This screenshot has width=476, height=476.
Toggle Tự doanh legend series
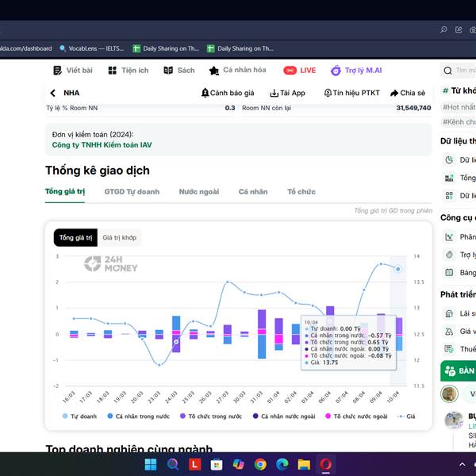[x=79, y=416]
